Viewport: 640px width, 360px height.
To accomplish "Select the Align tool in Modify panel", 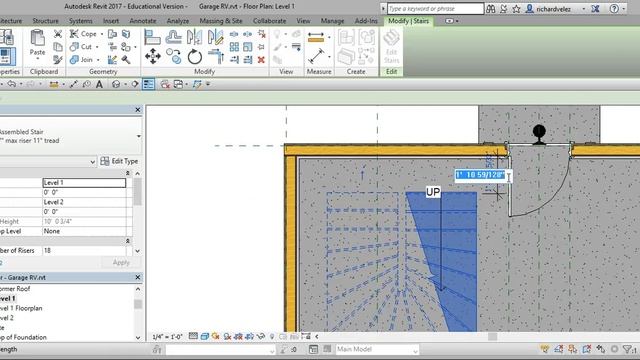I will (152, 37).
